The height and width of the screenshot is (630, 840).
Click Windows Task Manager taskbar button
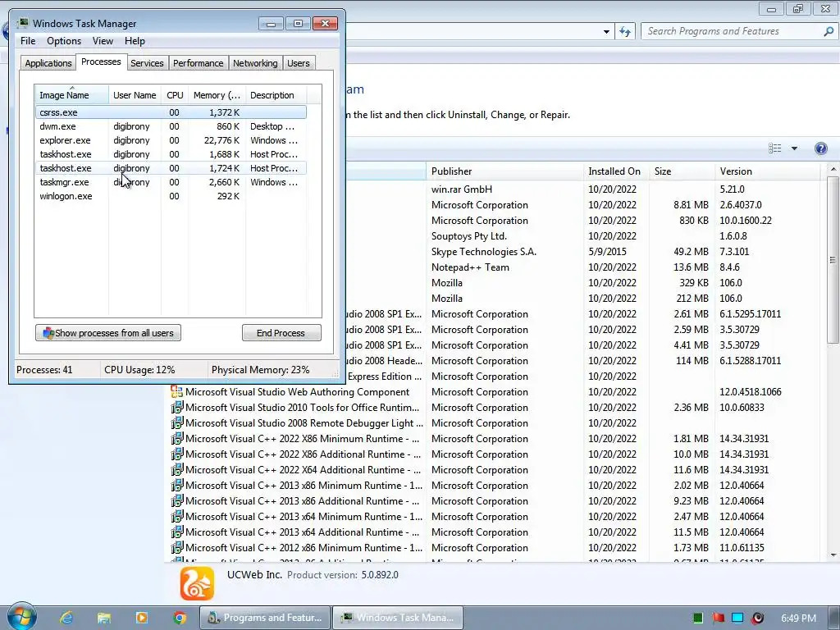point(398,618)
